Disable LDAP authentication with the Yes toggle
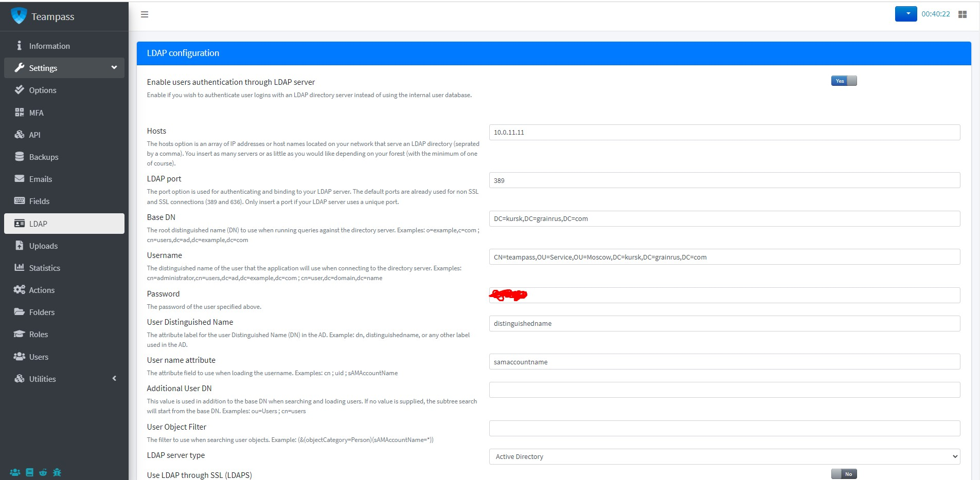980x480 pixels. click(x=843, y=81)
